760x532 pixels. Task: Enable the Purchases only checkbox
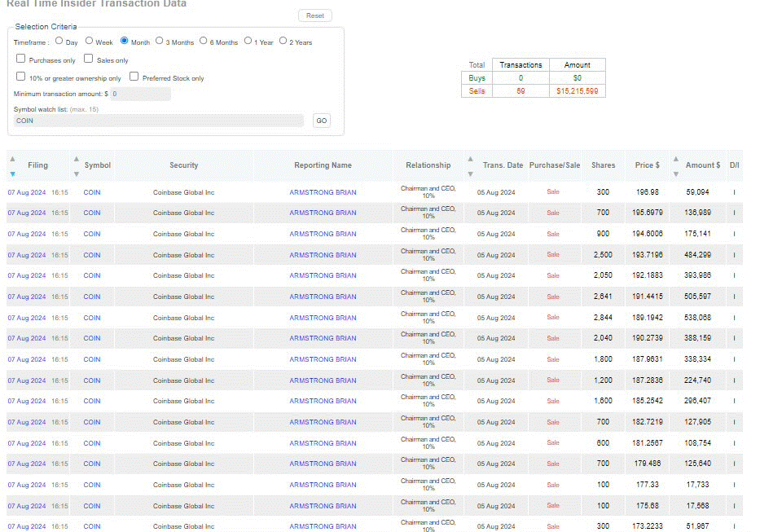(20, 59)
